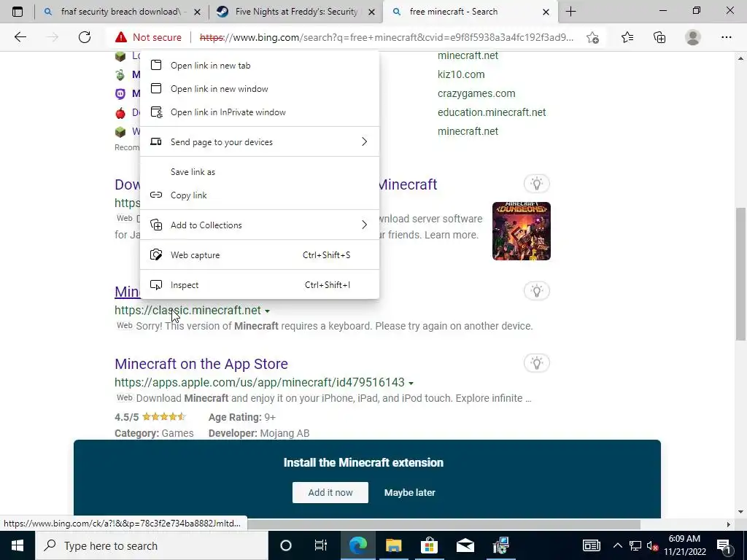Close the fnaf security breach tab
The image size is (747, 560).
197,12
